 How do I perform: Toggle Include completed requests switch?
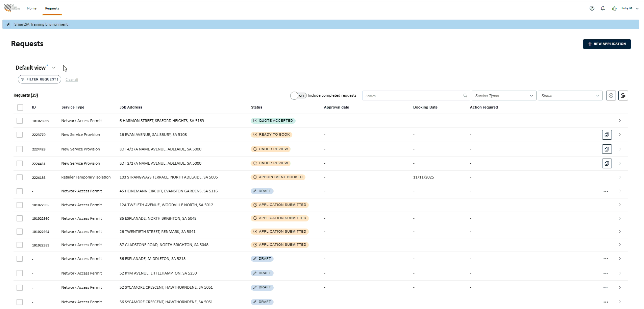click(298, 96)
